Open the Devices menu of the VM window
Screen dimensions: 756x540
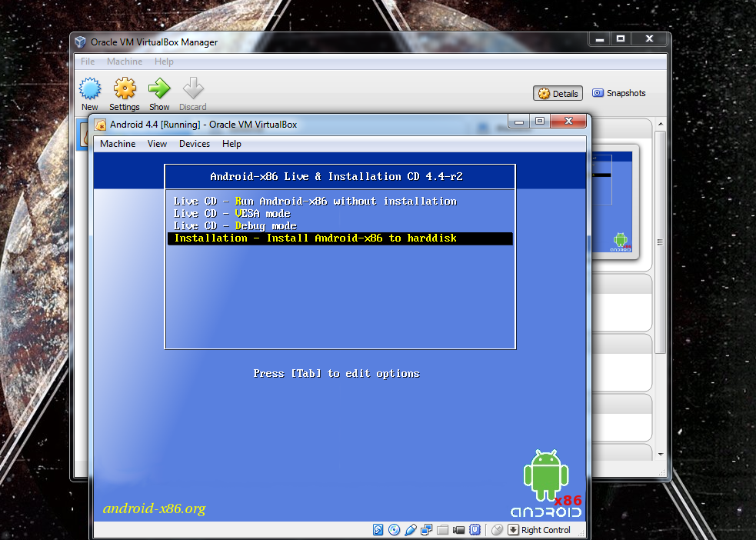coord(195,144)
